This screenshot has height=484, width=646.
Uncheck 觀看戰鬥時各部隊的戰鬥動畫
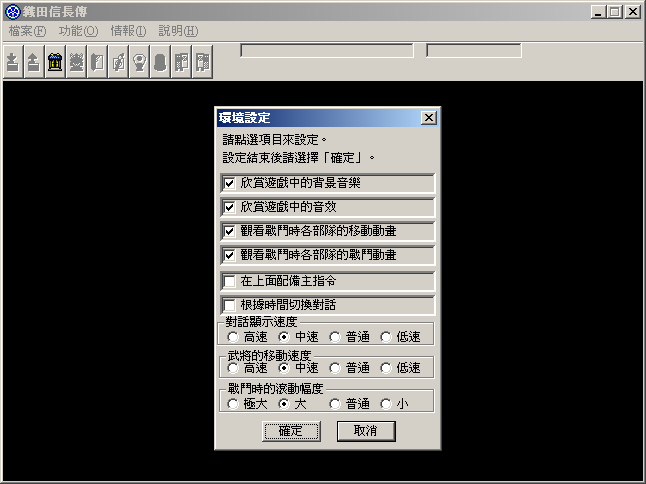(x=229, y=255)
